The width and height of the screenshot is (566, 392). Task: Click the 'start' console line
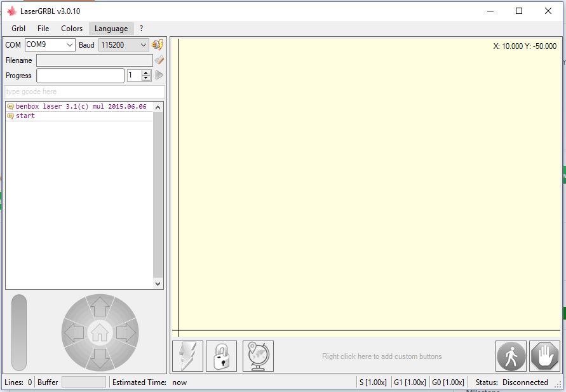[x=79, y=116]
